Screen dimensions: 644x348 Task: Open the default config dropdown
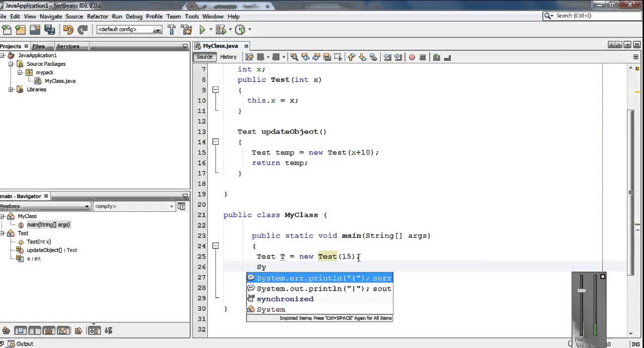[129, 30]
